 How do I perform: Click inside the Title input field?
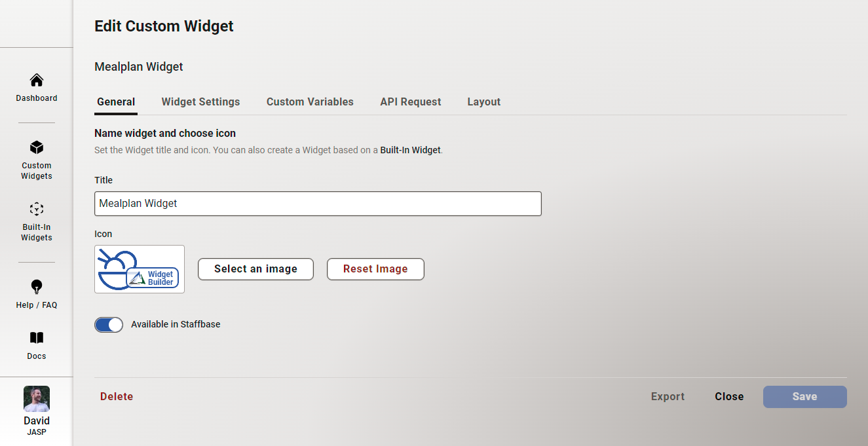click(318, 204)
